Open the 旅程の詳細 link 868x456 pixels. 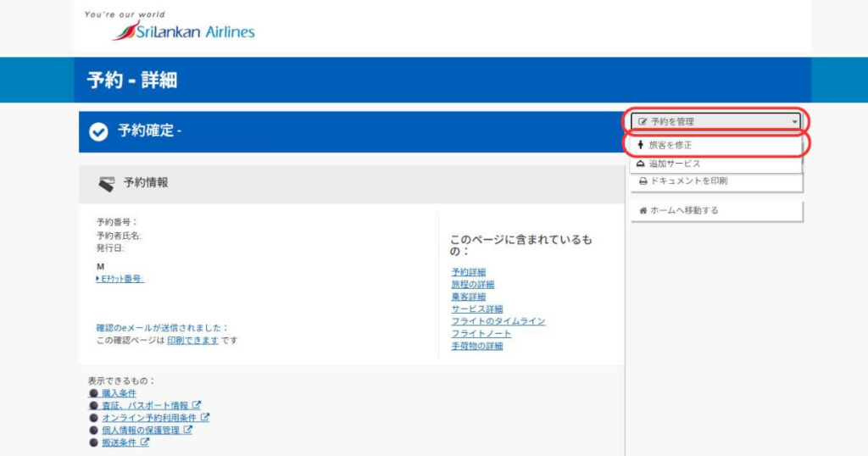click(473, 285)
